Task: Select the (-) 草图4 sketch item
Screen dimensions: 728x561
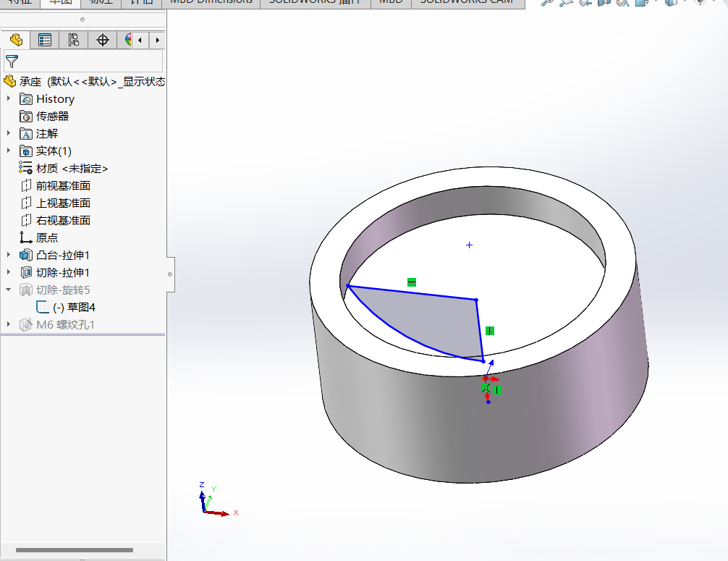Action: tap(66, 307)
